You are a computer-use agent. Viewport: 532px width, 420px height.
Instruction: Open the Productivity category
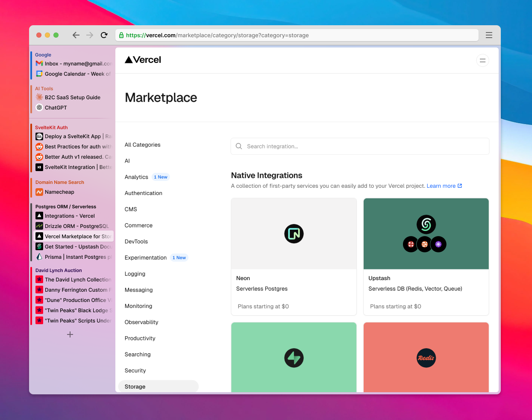140,338
